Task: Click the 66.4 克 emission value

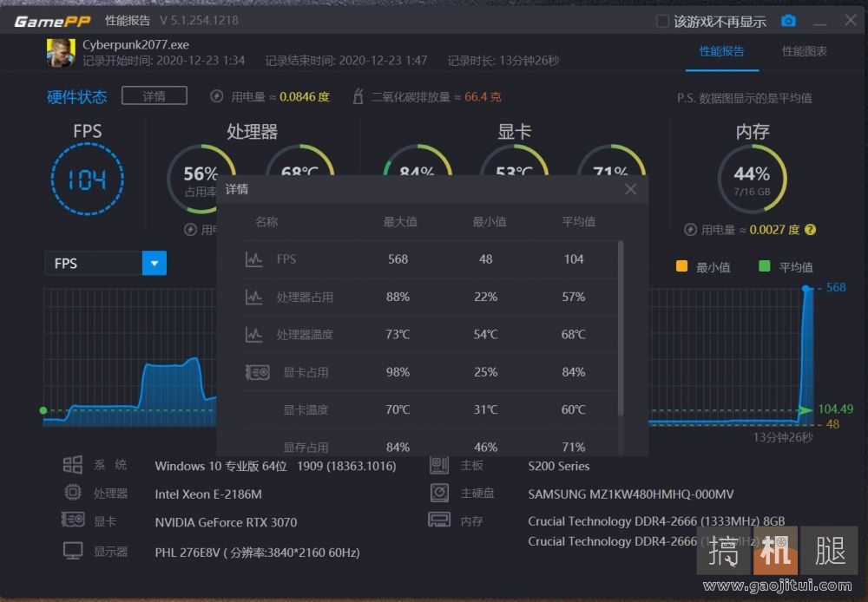Action: [x=483, y=97]
